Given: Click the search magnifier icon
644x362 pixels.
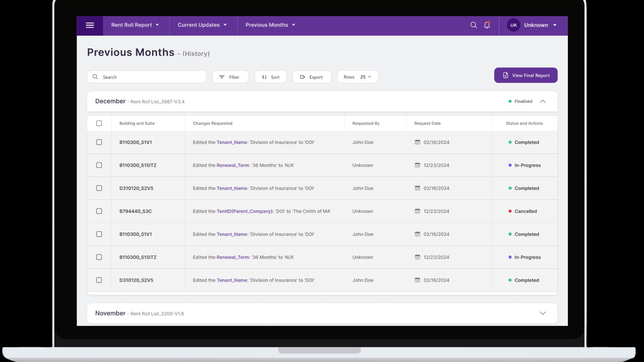Looking at the screenshot, I should pyautogui.click(x=473, y=25).
